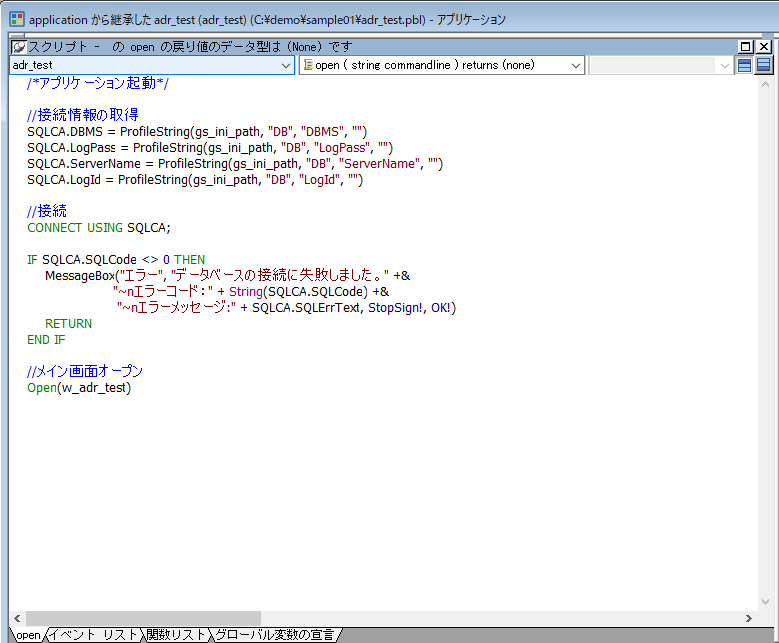
Task: Click the horizontal scrollbar thumb
Action: point(142,618)
